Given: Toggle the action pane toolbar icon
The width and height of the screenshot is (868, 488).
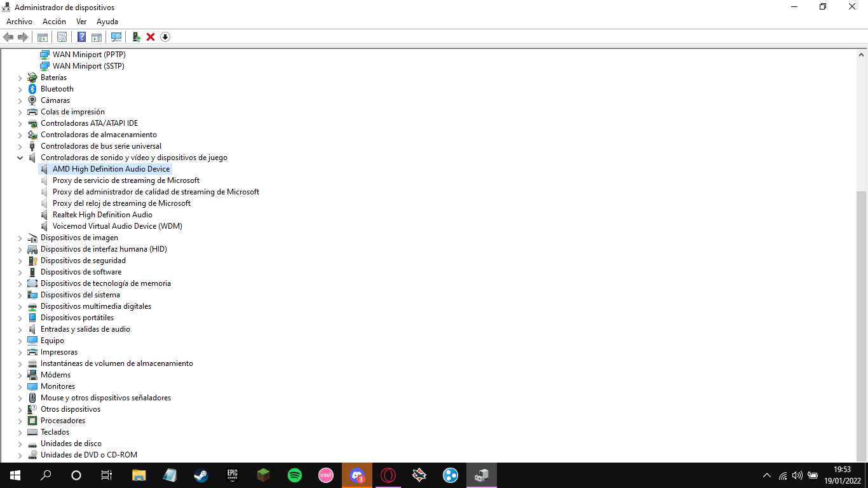Looking at the screenshot, I should pyautogui.click(x=97, y=37).
